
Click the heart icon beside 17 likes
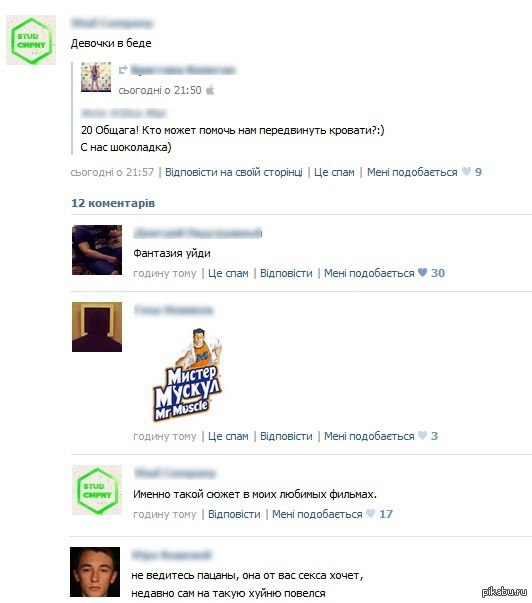click(370, 513)
